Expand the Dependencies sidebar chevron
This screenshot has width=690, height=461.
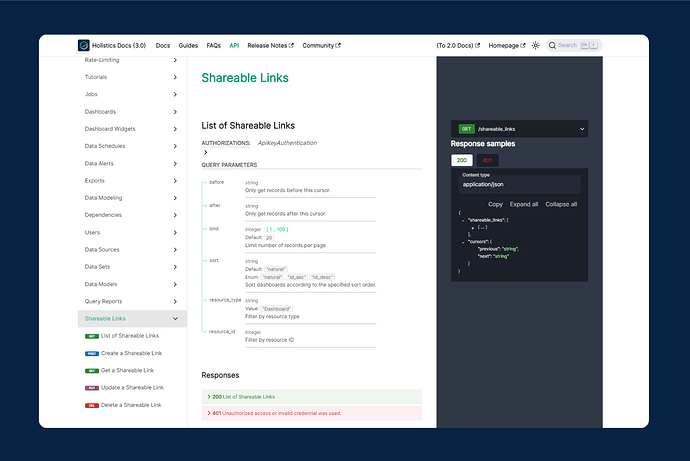pos(175,215)
